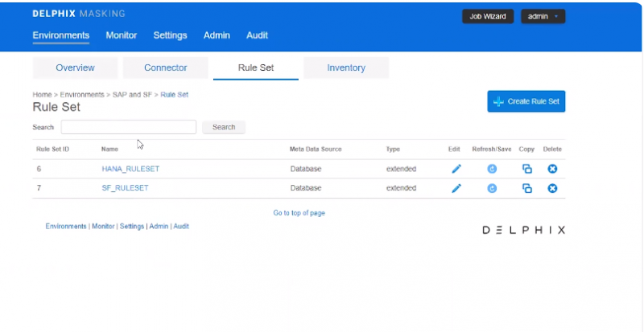Image resolution: width=644 pixels, height=332 pixels.
Task: Click the Home breadcrumb link
Action: pos(42,95)
